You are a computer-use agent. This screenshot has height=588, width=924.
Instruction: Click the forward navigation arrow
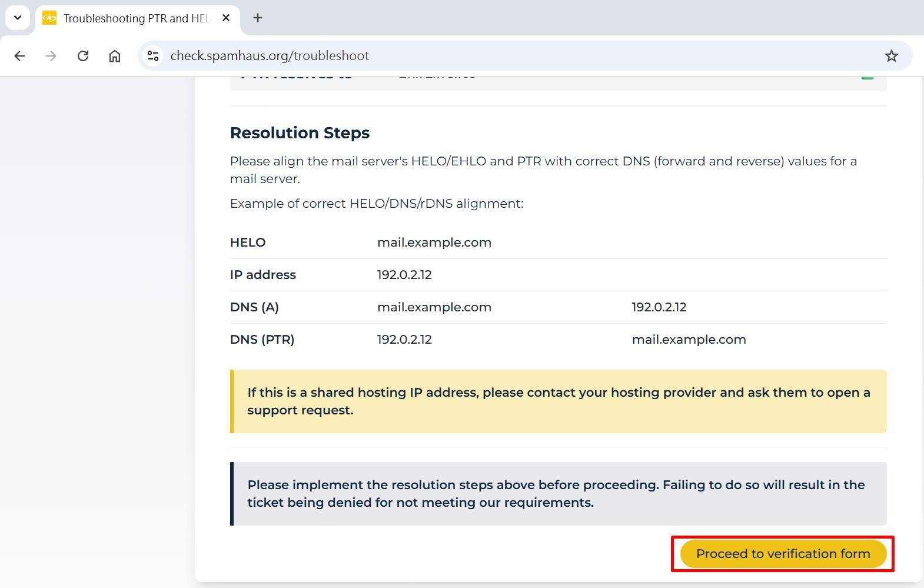pos(51,56)
